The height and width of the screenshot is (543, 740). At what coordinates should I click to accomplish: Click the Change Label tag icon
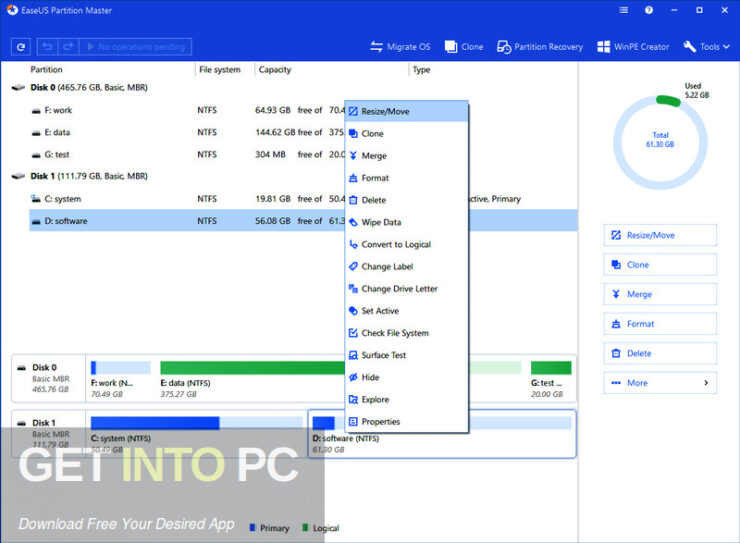353,267
